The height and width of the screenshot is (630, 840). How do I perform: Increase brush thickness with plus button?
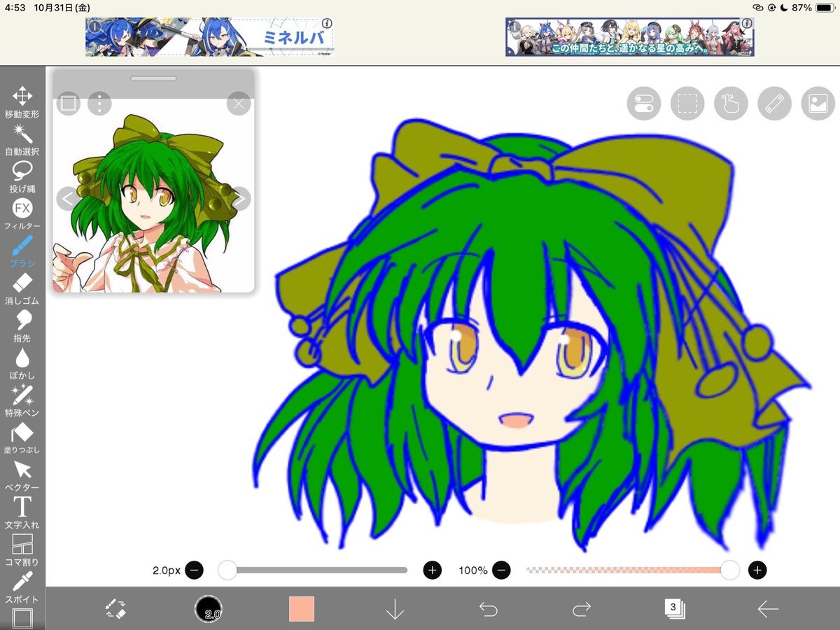point(433,570)
